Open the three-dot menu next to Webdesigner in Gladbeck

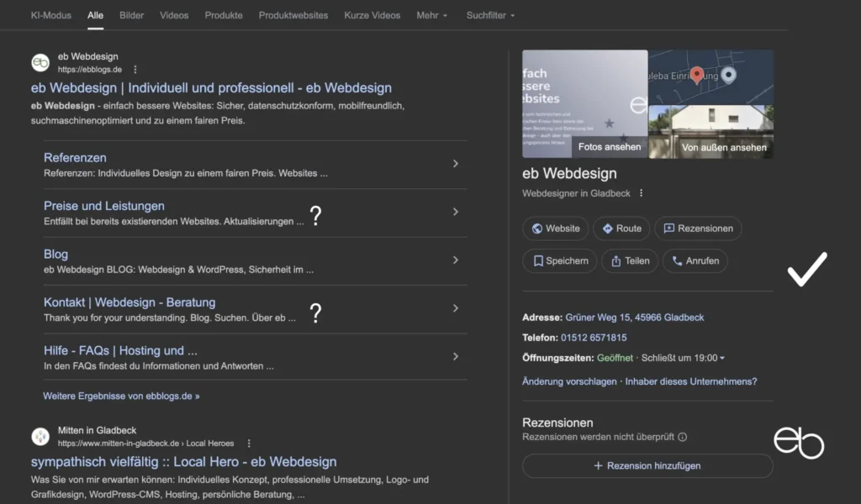[642, 192]
